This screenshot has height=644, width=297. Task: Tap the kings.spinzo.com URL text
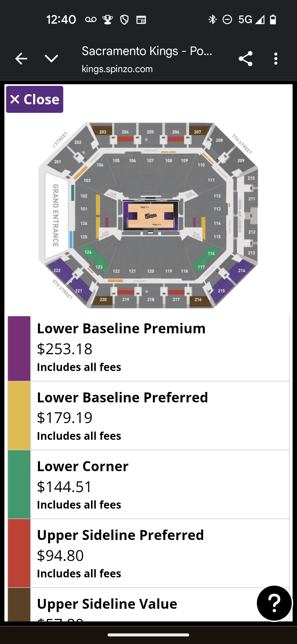tap(117, 69)
